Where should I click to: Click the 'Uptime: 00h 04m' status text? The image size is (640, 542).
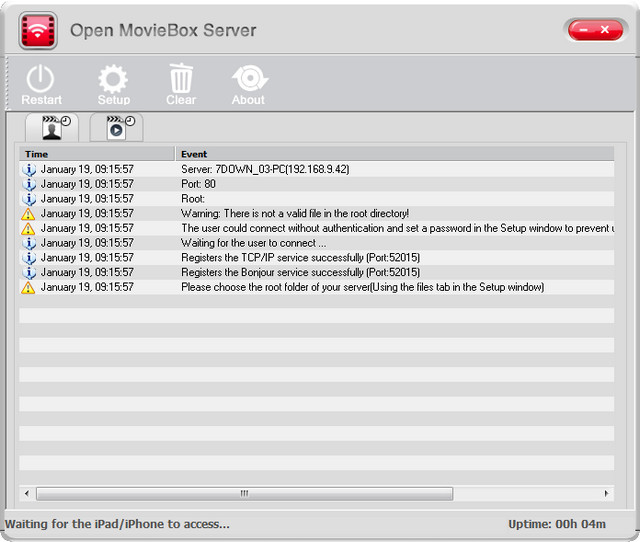(557, 524)
